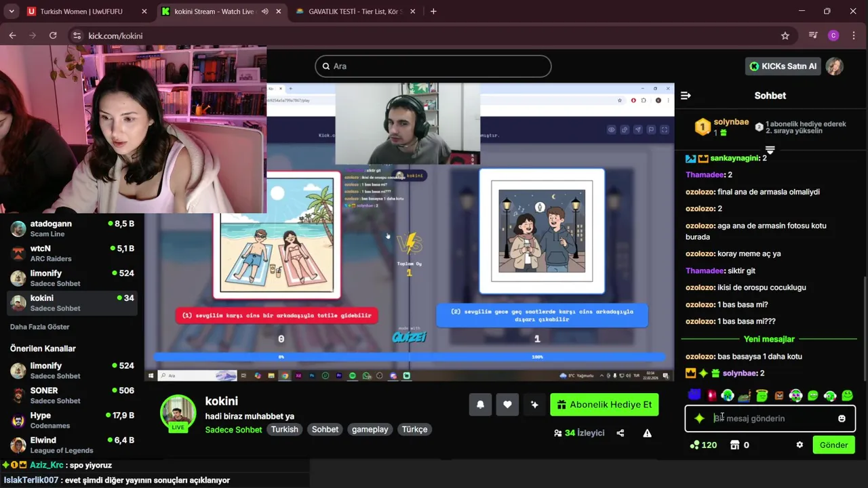Click the Gönder send button

coord(833,445)
